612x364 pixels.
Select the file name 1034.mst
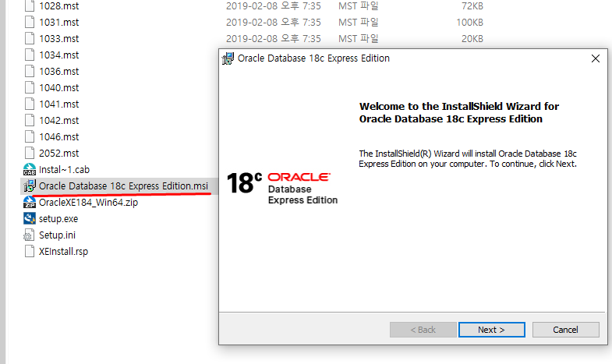click(x=59, y=55)
